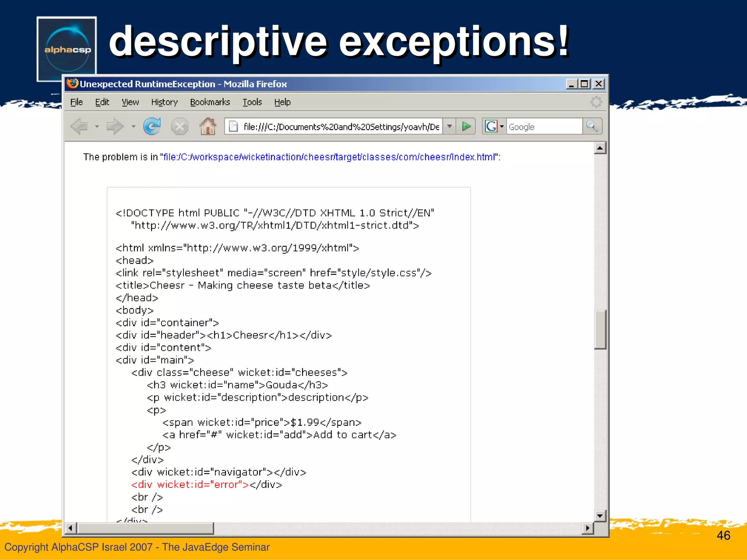Click the Stop loading icon
The height and width of the screenshot is (560, 747).
tap(179, 127)
